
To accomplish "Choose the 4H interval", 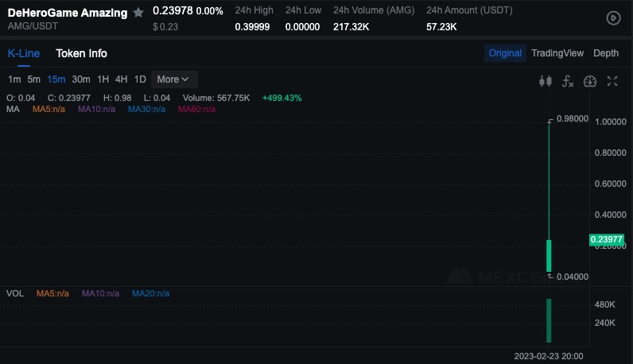I will (x=121, y=79).
